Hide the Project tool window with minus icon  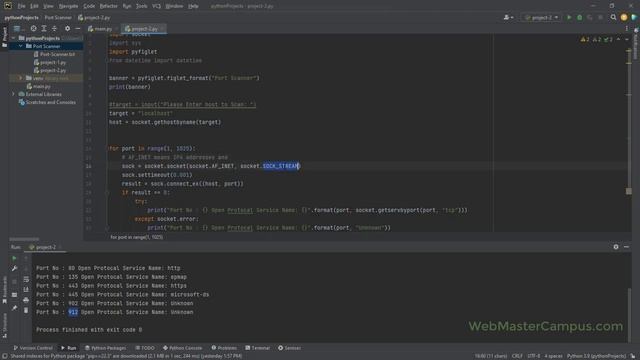pos(78,29)
